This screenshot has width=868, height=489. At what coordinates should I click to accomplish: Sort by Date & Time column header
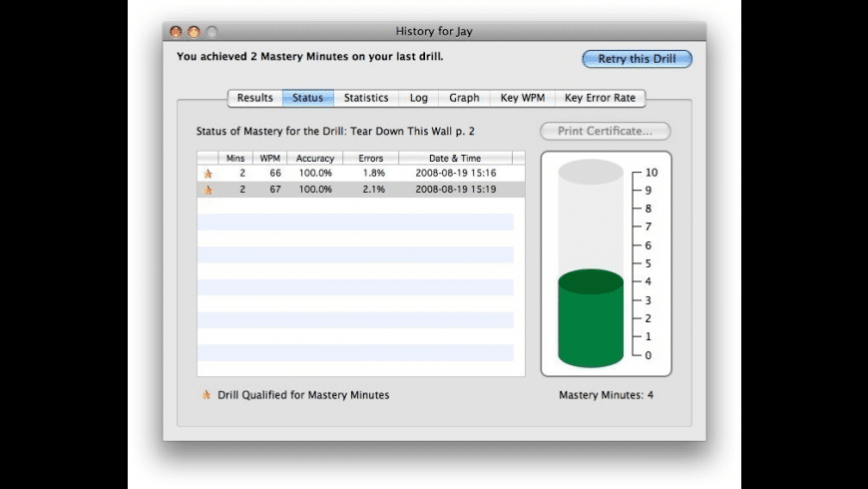coord(455,158)
